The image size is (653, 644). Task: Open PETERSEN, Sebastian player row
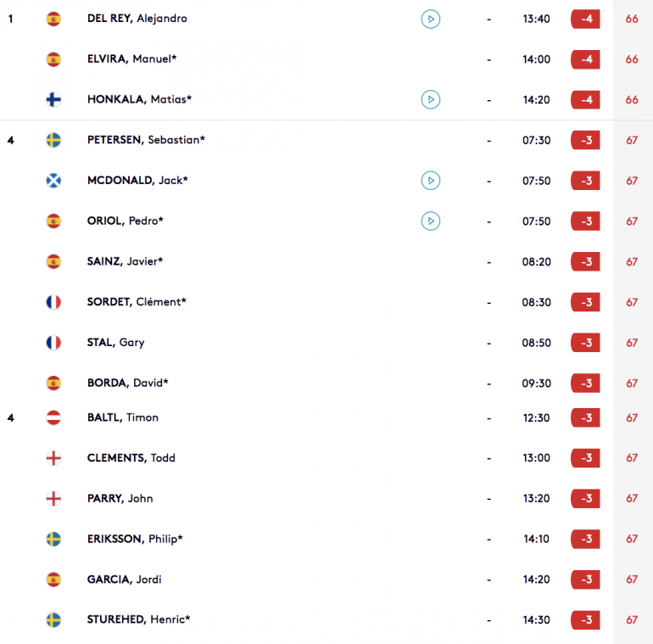326,140
